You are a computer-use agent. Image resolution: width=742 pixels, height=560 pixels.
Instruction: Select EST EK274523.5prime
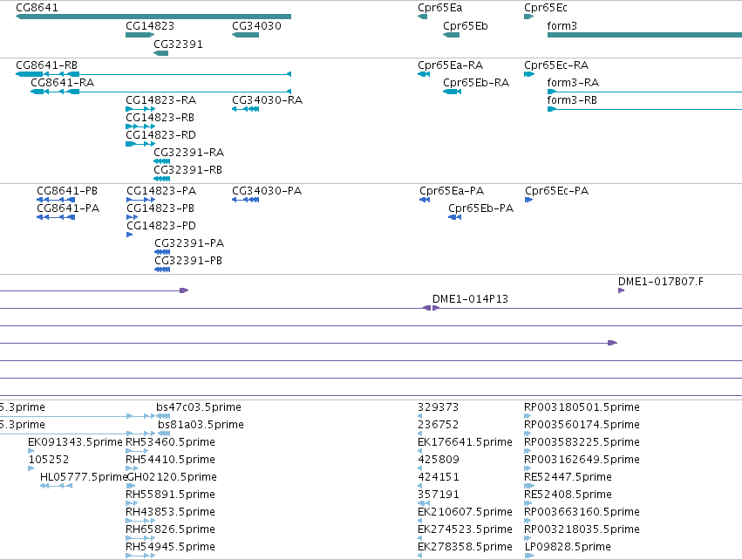point(420,538)
